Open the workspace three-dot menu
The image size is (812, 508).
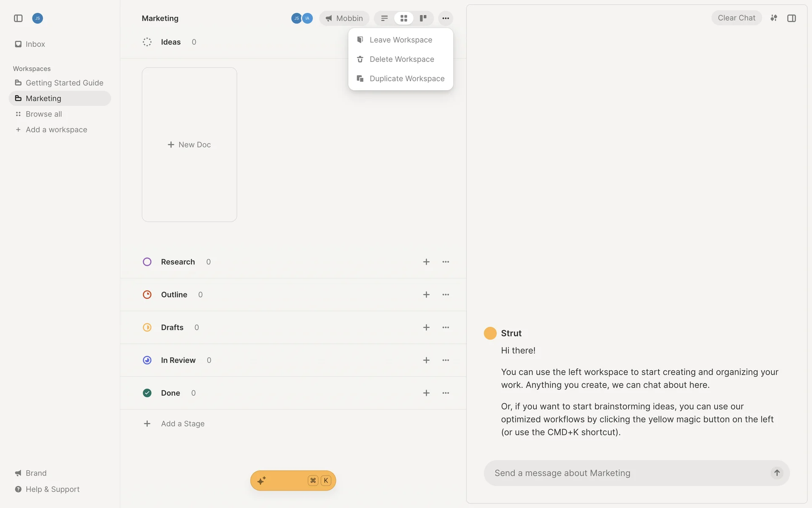(x=445, y=18)
